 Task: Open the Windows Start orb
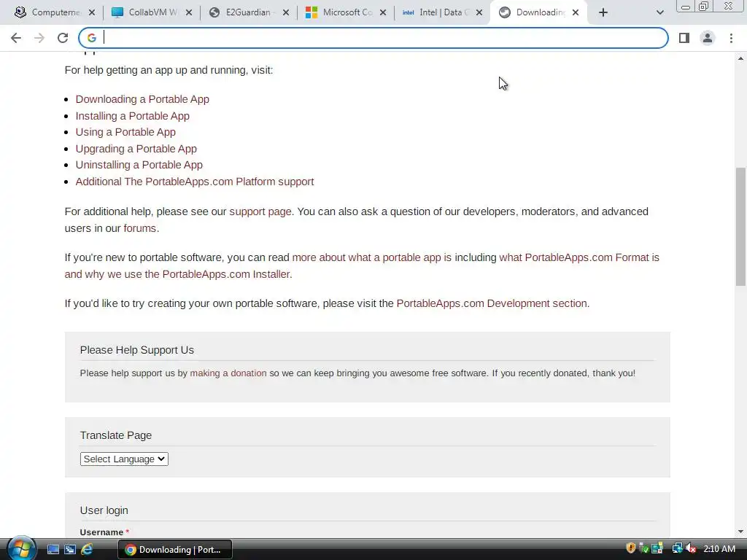coord(21,548)
